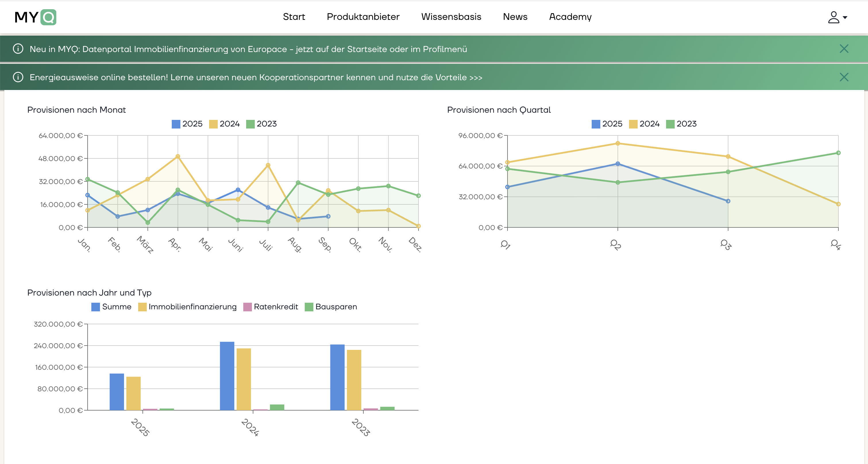868x464 pixels.
Task: Dismiss the Europace Datenportal banner
Action: click(x=844, y=49)
